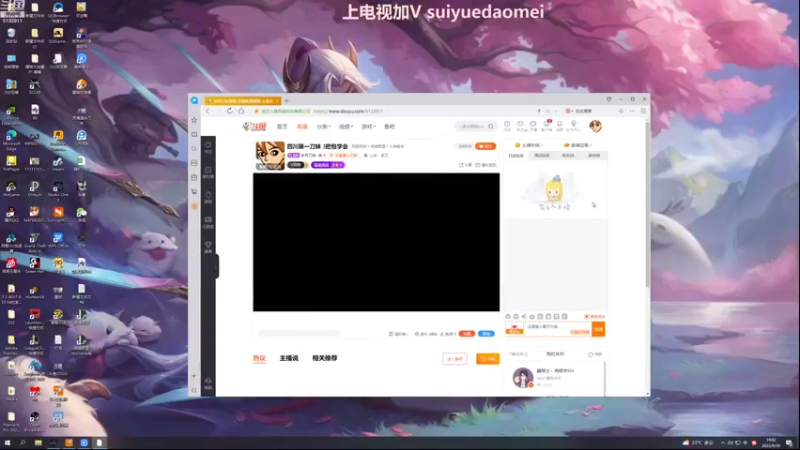The width and height of the screenshot is (800, 450).
Task: Select the 主播说 tab
Action: [289, 358]
